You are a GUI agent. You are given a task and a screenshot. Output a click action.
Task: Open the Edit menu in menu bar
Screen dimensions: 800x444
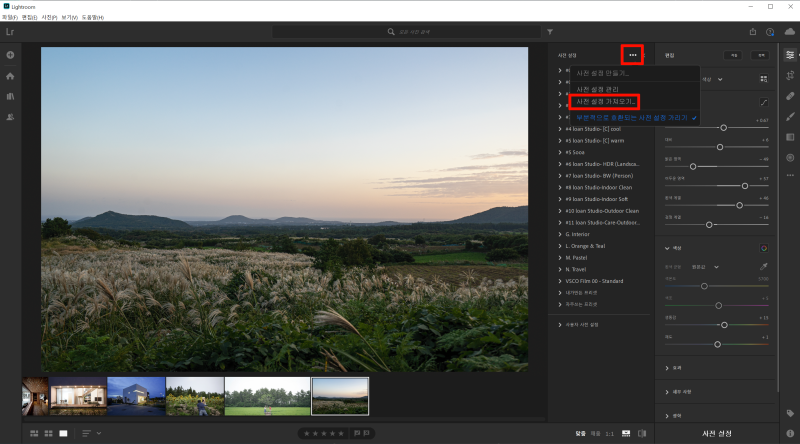coord(30,17)
